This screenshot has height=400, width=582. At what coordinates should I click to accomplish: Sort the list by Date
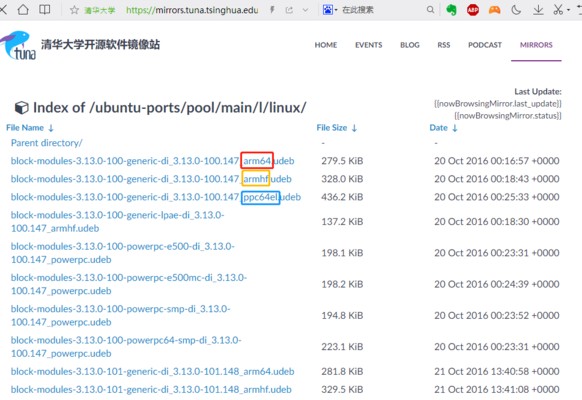444,128
